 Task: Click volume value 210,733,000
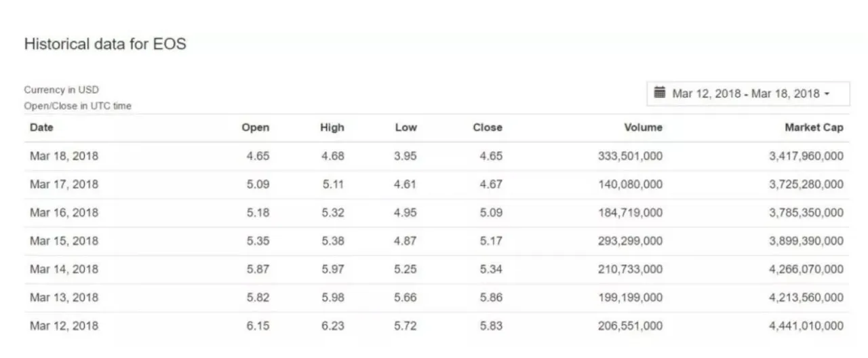coord(631,269)
